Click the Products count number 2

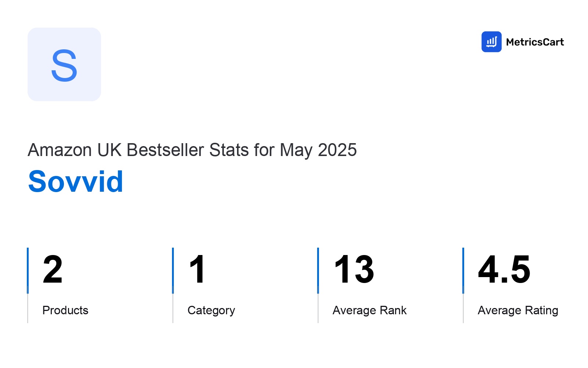(53, 270)
